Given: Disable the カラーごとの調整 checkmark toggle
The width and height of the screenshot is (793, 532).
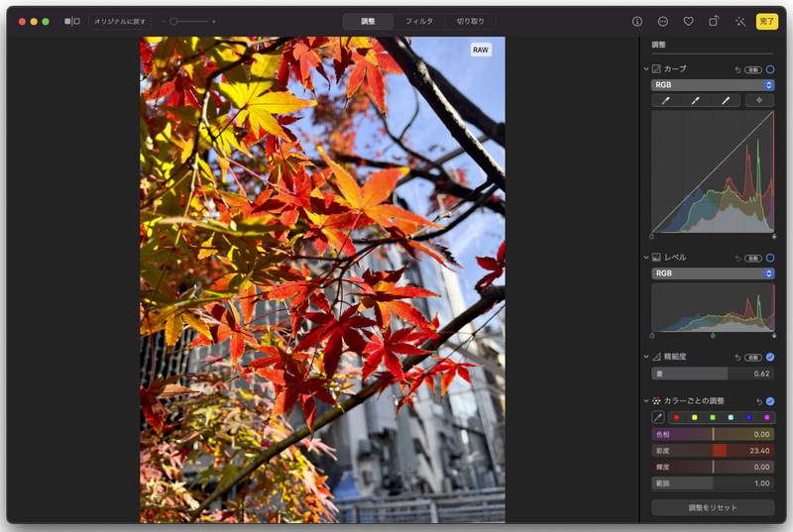Looking at the screenshot, I should tap(770, 401).
